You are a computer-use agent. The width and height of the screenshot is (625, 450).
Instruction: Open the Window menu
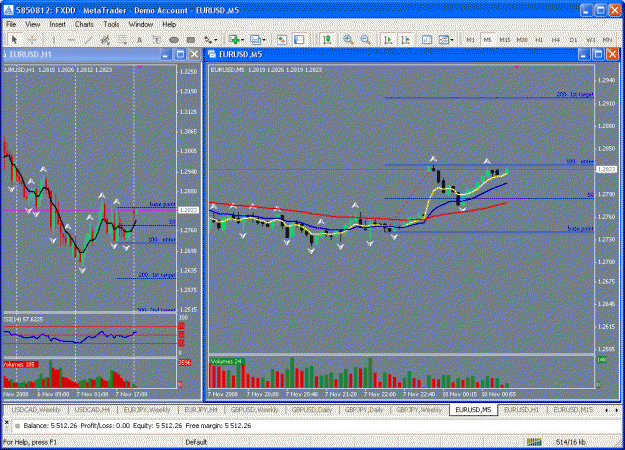coord(141,24)
